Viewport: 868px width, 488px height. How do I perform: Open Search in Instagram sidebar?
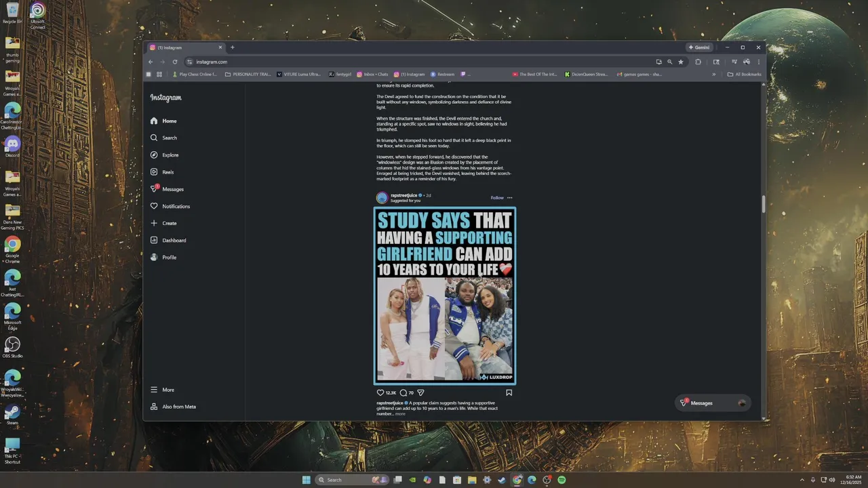164,138
